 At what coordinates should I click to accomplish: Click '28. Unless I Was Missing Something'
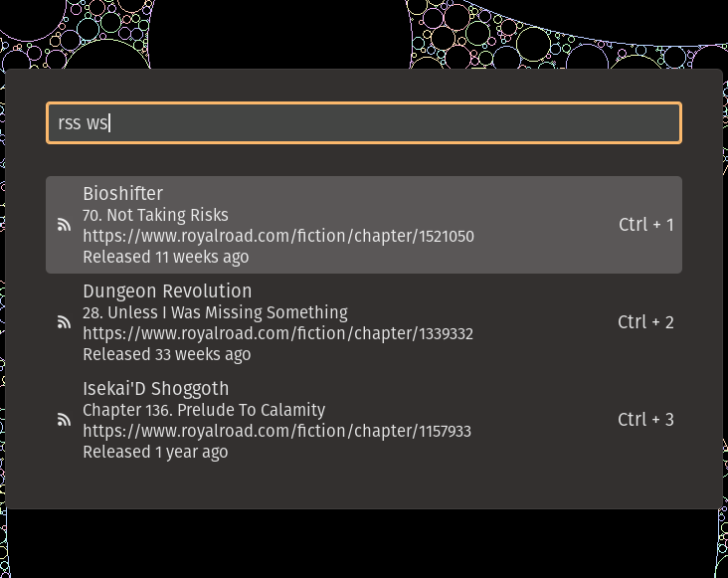pyautogui.click(x=215, y=312)
